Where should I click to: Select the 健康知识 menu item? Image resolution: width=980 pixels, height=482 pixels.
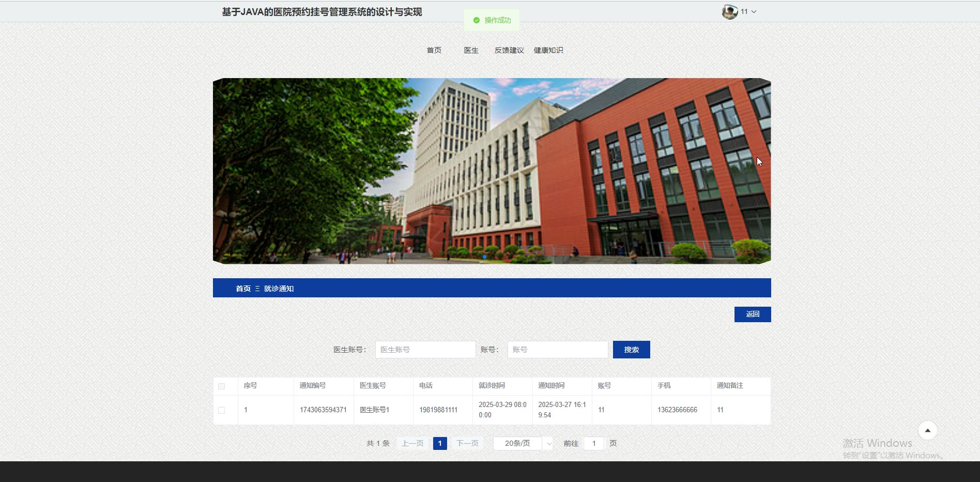tap(548, 50)
